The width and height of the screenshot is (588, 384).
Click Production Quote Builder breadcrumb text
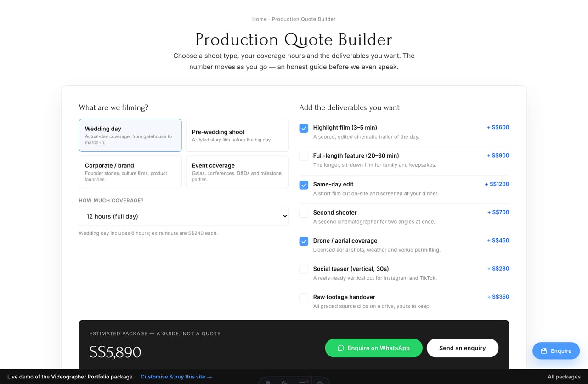304,19
